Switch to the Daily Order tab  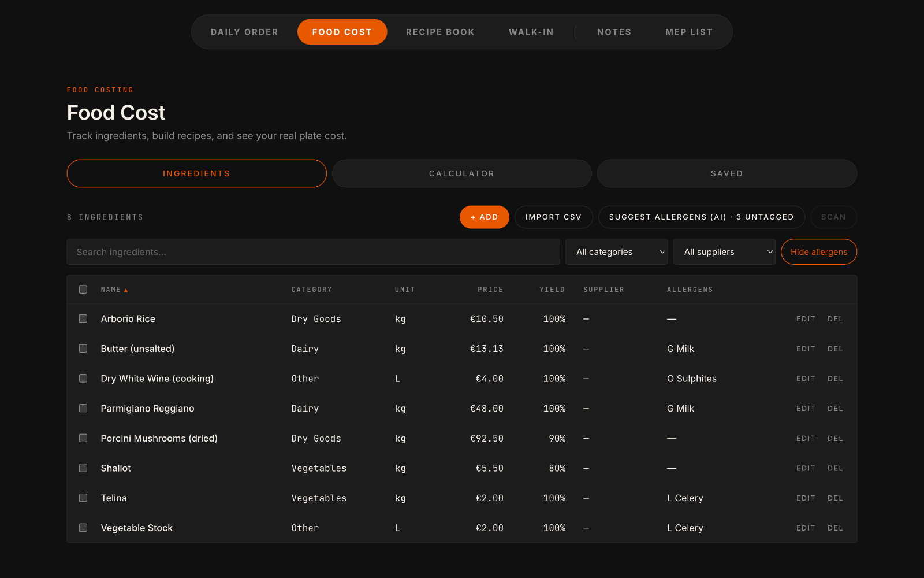pos(244,32)
